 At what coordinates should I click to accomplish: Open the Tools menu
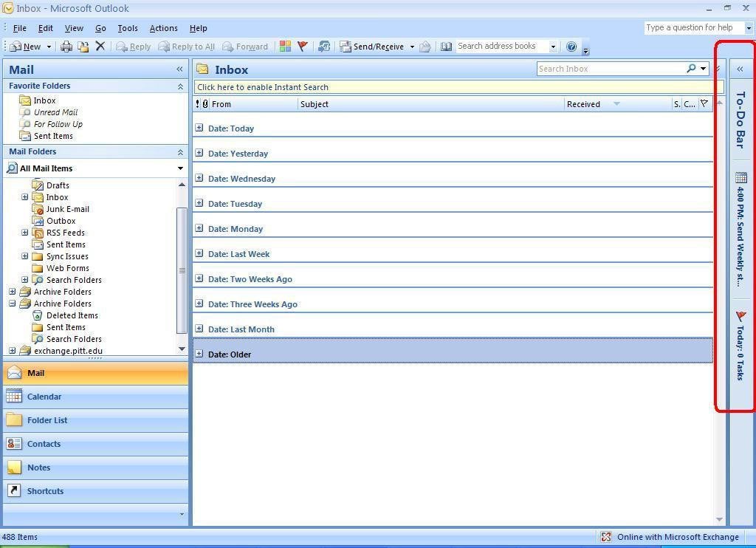128,28
